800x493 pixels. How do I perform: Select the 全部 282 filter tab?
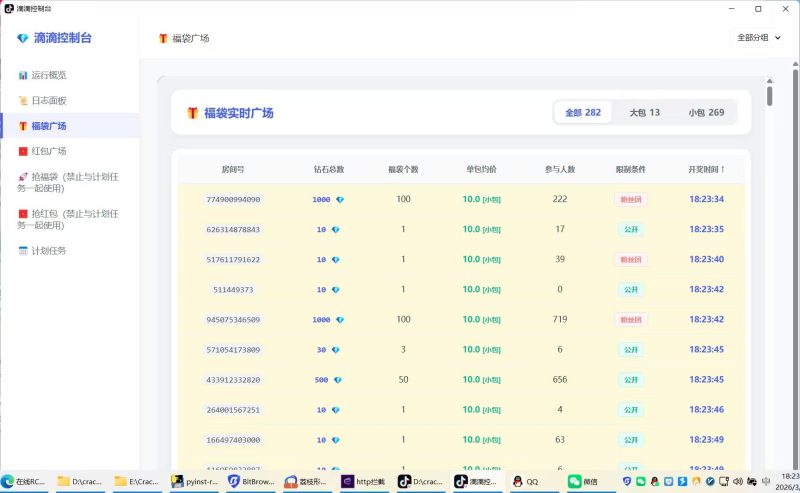point(583,113)
